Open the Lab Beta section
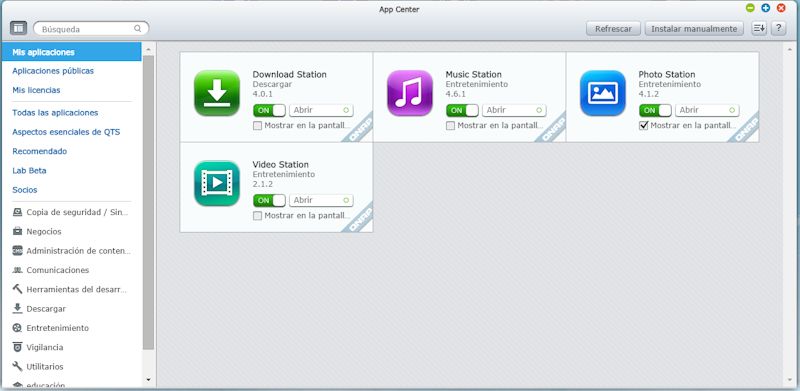Screen dimensions: 800x391 pos(29,170)
